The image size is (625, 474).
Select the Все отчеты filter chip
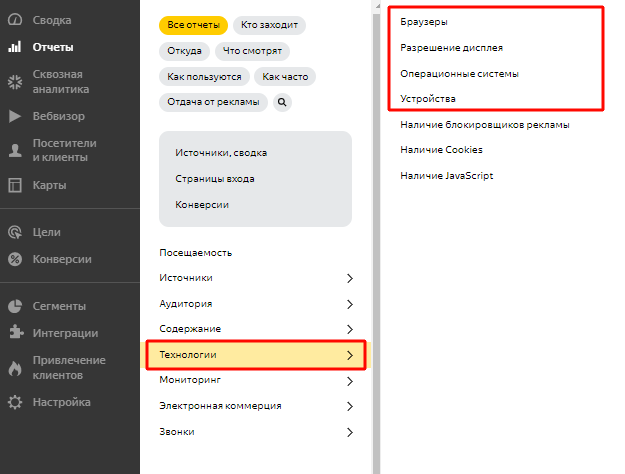pyautogui.click(x=193, y=25)
